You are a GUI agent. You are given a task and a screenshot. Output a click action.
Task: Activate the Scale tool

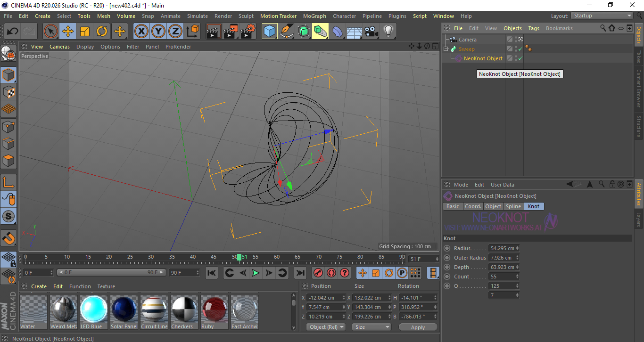click(85, 32)
